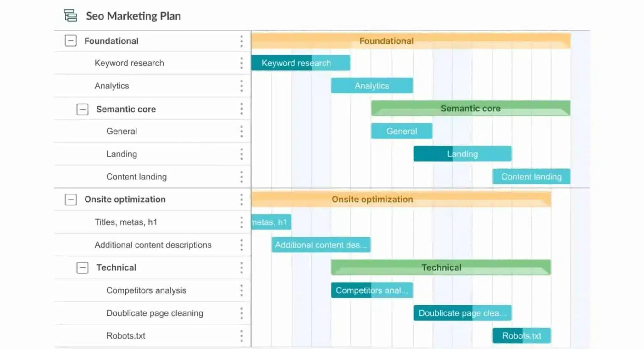
Task: Open three-dot menu for Robots.txt row
Action: (241, 336)
